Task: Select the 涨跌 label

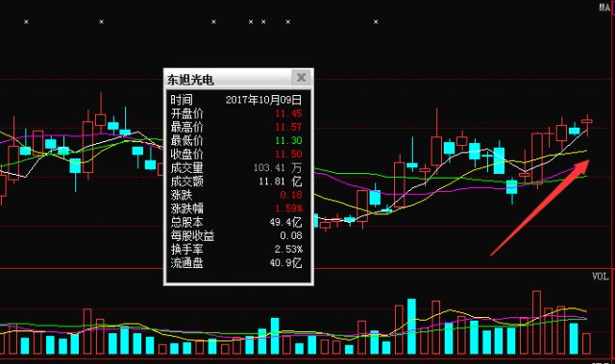Action: click(182, 195)
